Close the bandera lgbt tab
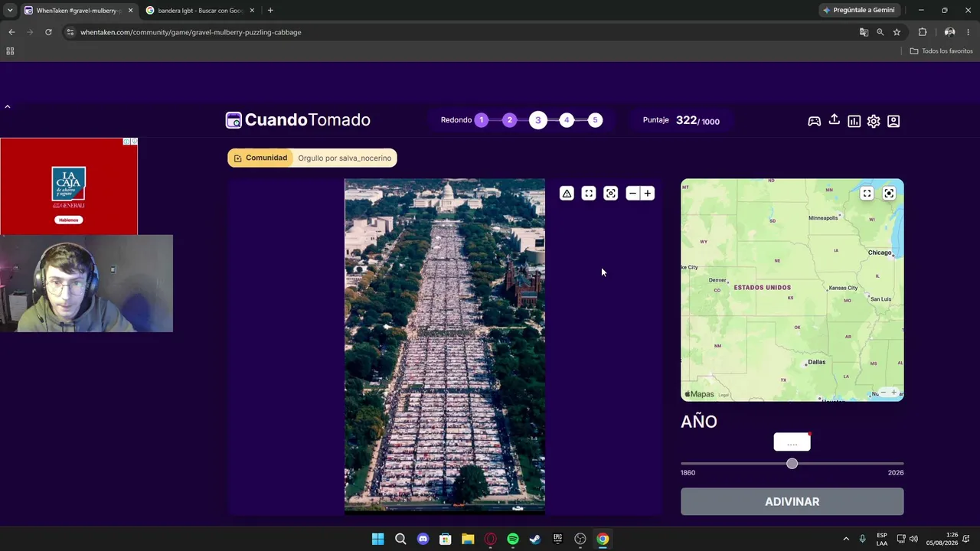The height and width of the screenshot is (551, 980). (x=252, y=11)
